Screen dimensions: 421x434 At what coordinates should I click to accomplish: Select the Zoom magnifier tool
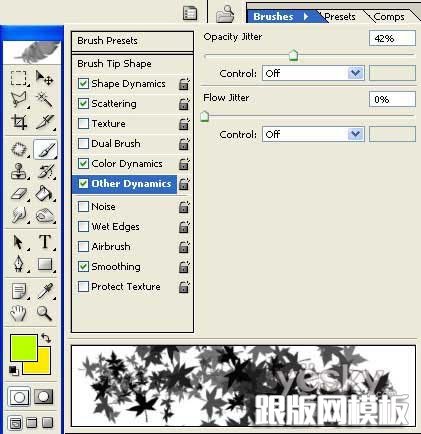click(x=45, y=313)
